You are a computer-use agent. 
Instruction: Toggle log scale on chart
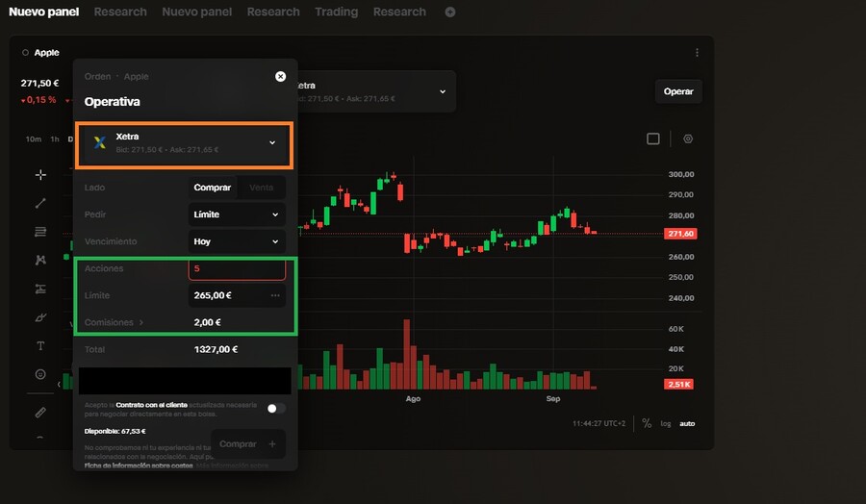tap(666, 424)
